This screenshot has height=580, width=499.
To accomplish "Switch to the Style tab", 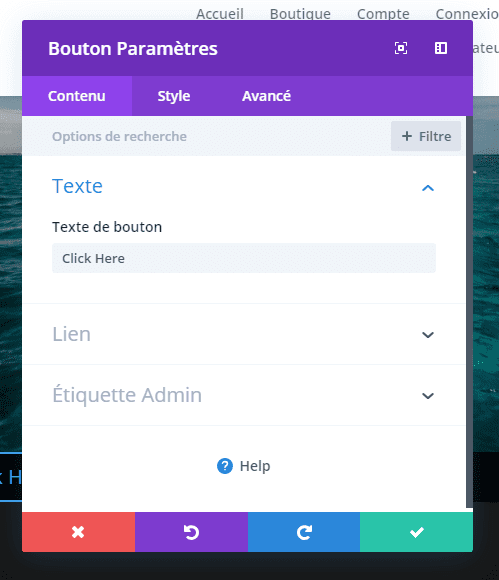I will click(174, 96).
